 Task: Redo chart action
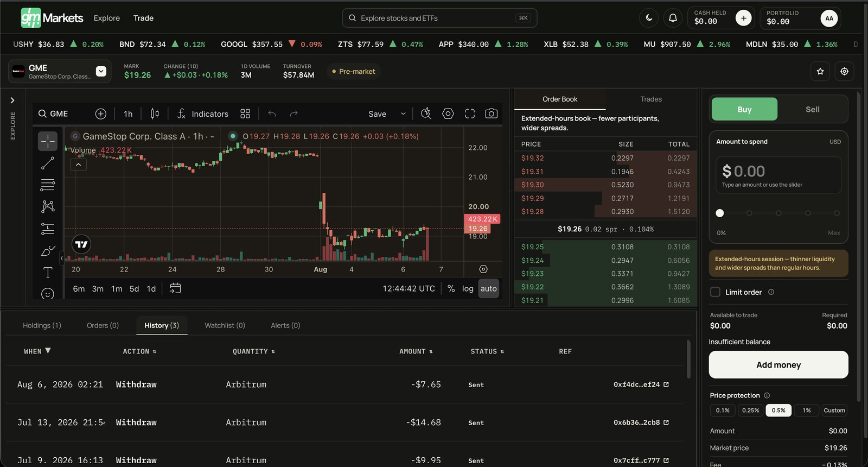293,113
